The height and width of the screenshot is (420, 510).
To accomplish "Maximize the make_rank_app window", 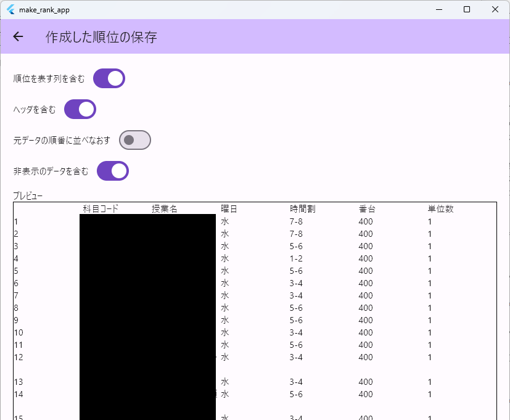I will click(x=467, y=9).
